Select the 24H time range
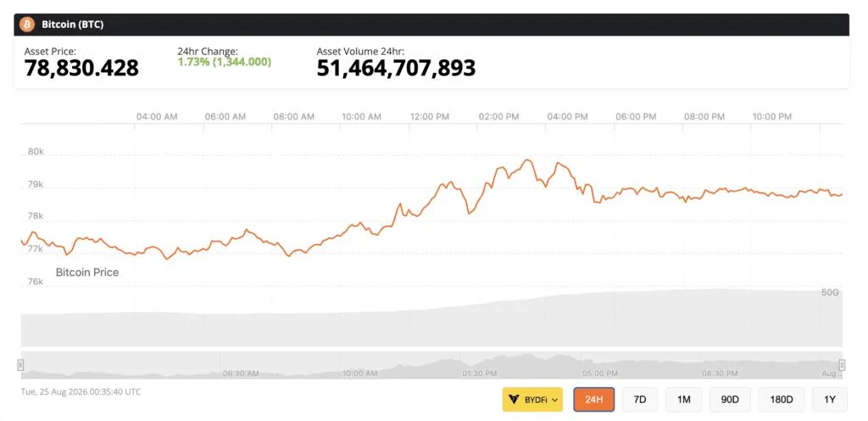 tap(594, 400)
